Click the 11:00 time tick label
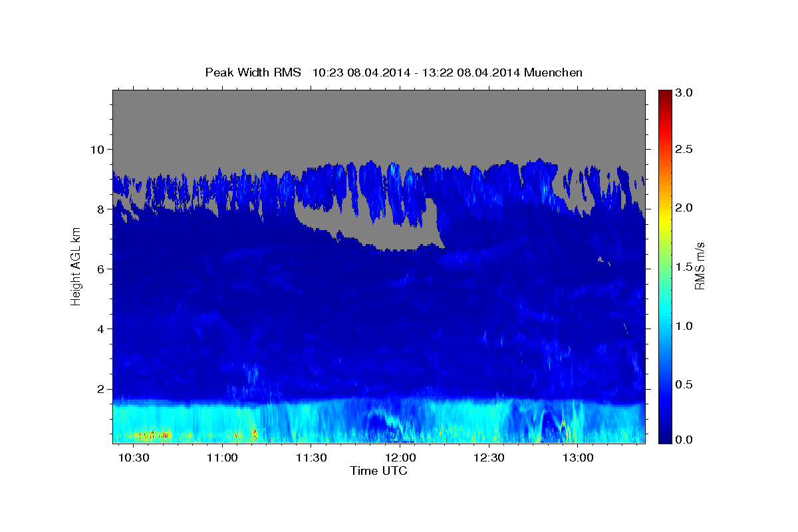 223,458
